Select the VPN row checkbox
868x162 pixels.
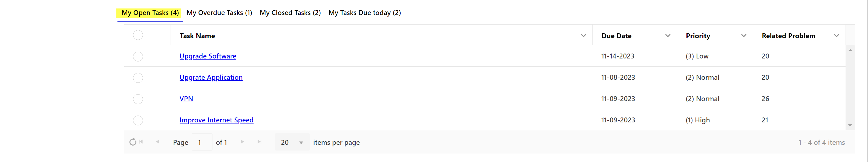[x=138, y=99]
